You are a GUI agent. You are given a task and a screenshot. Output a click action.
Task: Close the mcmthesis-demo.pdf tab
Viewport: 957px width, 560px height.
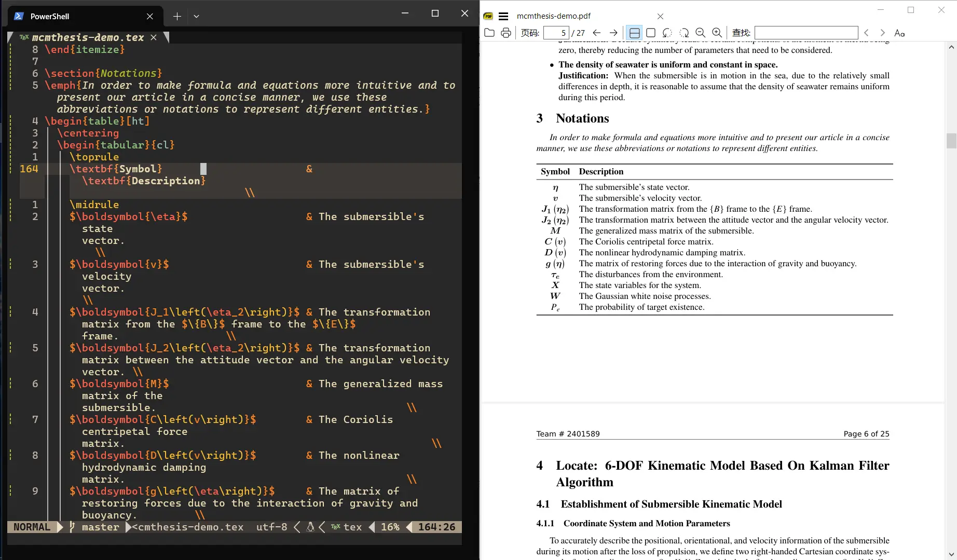[x=660, y=16]
